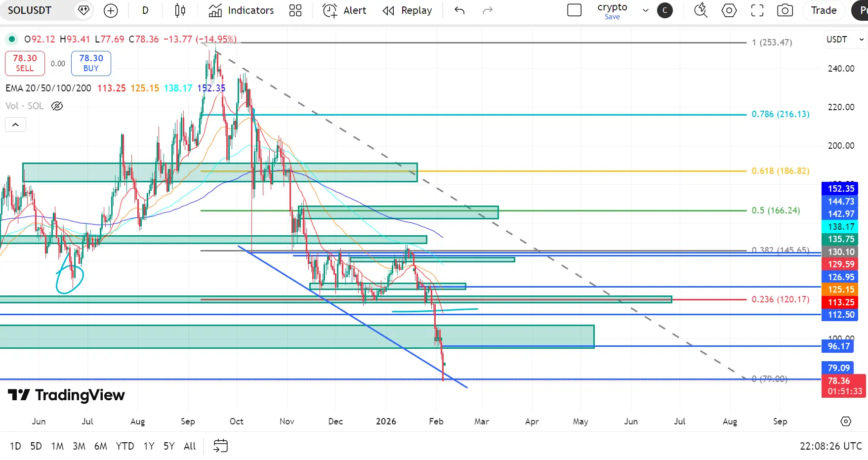Viewport: 868px width, 460px height.
Task: Select the 1Y time range
Action: tap(149, 446)
